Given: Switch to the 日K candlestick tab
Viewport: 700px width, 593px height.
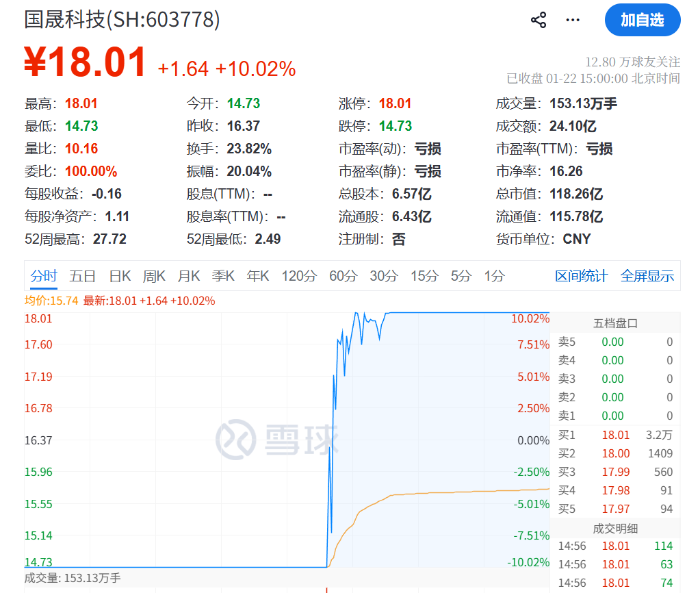Looking at the screenshot, I should coord(119,275).
